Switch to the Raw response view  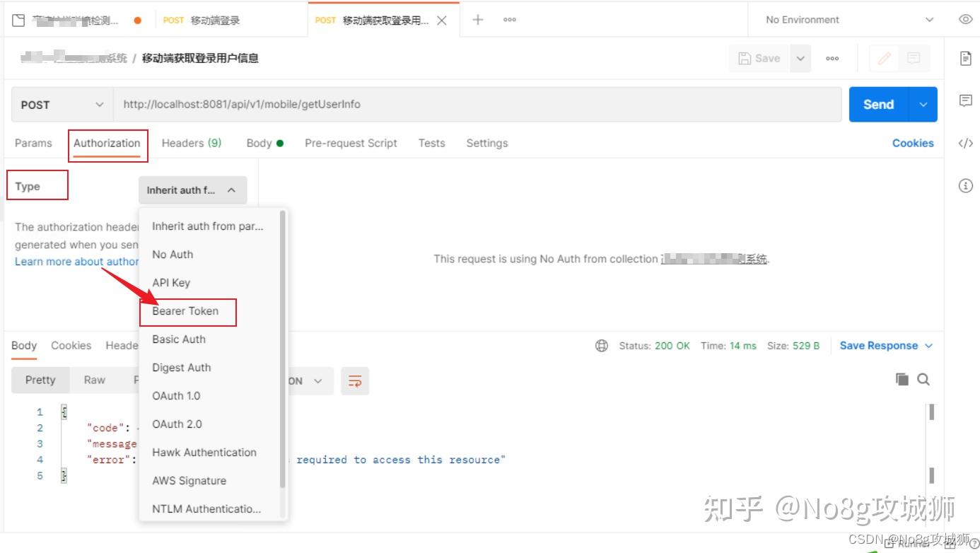coord(94,380)
